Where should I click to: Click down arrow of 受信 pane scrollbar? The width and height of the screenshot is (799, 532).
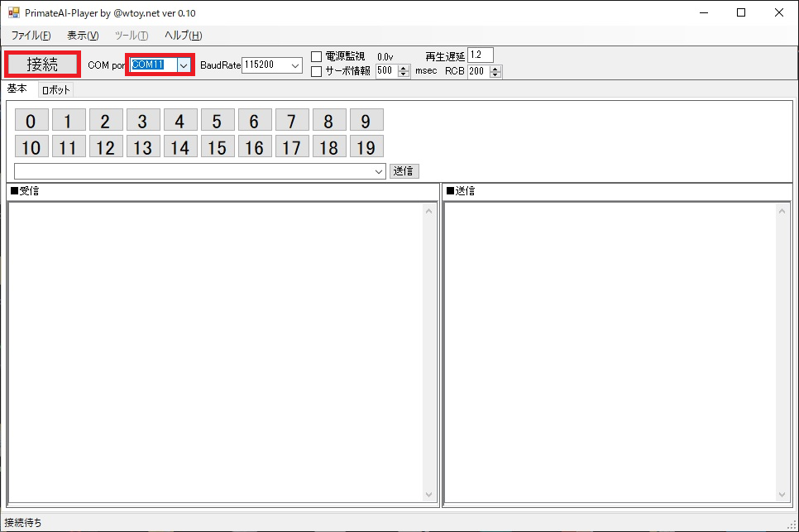point(428,494)
